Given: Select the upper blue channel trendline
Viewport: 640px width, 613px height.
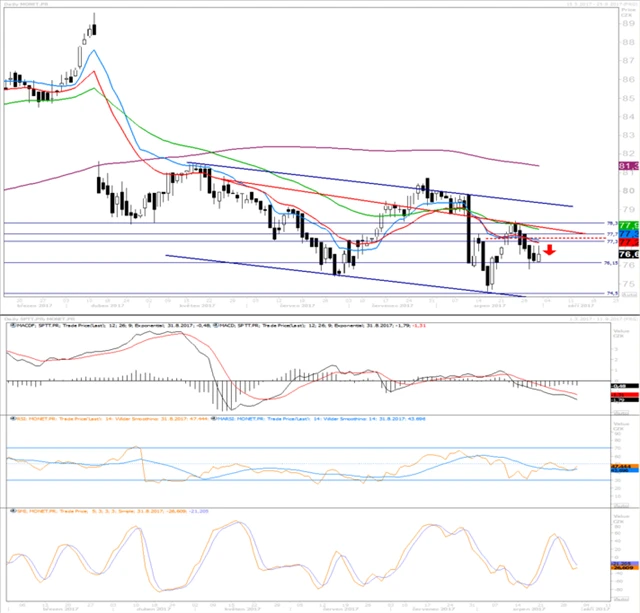Looking at the screenshot, I should click(400, 186).
